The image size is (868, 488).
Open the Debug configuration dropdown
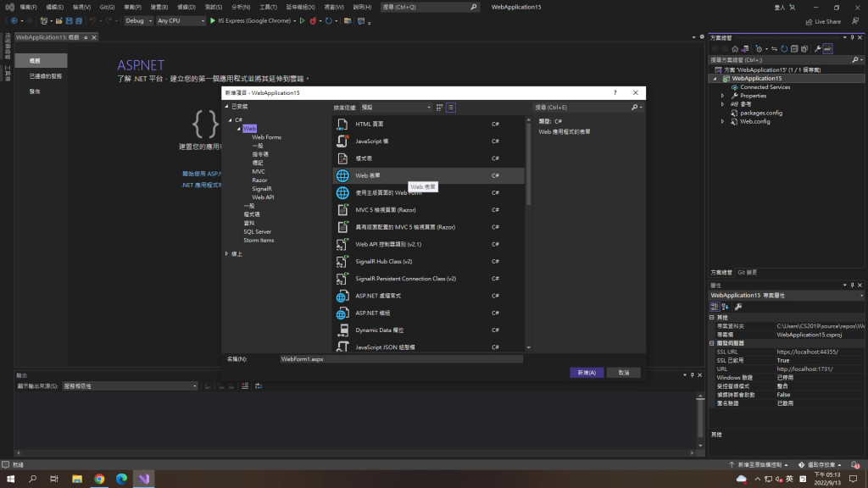(x=138, y=20)
